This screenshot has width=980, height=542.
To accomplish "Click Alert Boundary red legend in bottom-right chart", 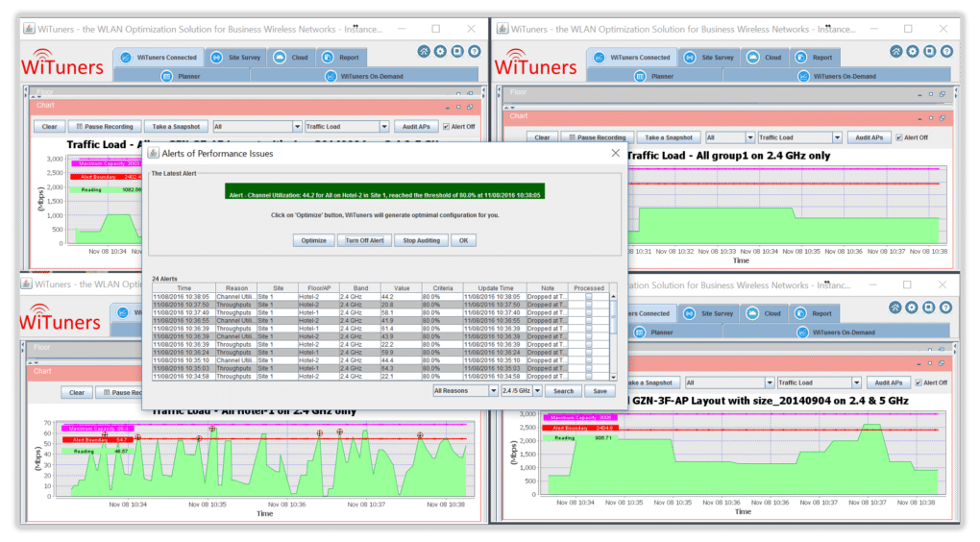I will tap(580, 428).
